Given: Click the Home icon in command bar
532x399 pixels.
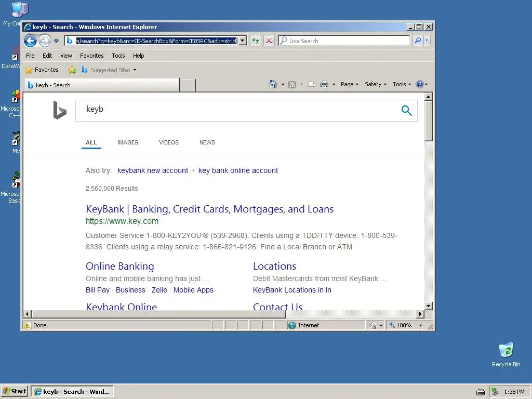Looking at the screenshot, I should pyautogui.click(x=273, y=84).
